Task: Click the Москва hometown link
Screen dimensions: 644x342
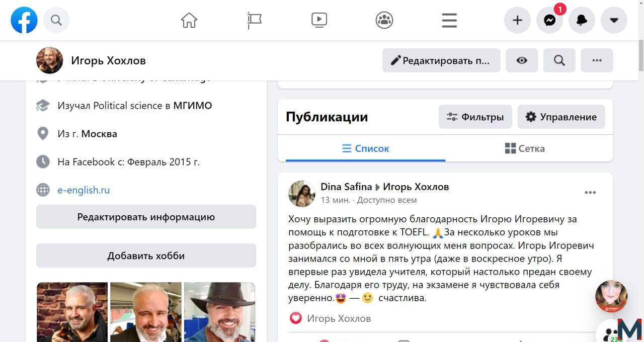Action: (x=99, y=134)
